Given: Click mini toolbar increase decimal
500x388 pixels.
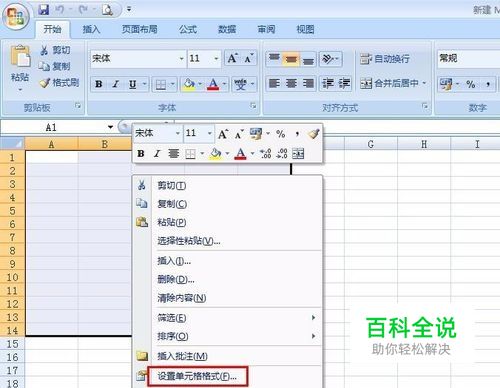Looking at the screenshot, I should coord(266,153).
